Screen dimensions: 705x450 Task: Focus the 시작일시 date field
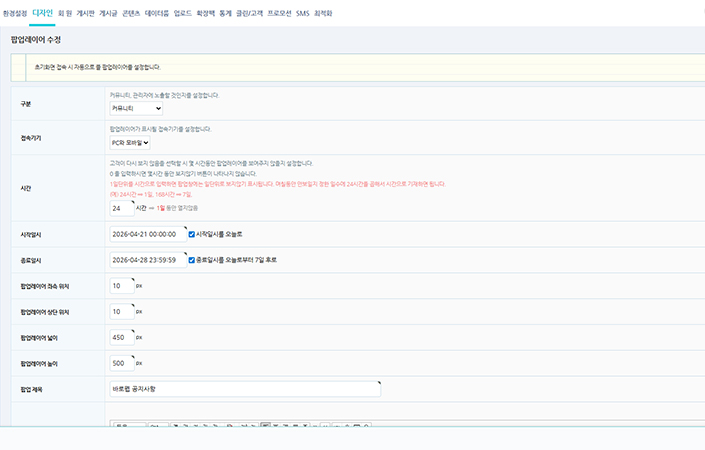pyautogui.click(x=148, y=234)
